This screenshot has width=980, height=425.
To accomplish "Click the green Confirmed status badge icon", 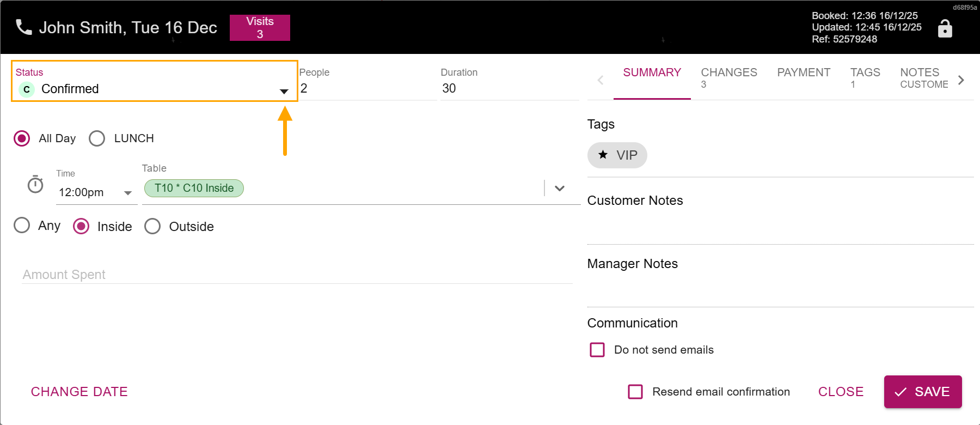I will 27,89.
